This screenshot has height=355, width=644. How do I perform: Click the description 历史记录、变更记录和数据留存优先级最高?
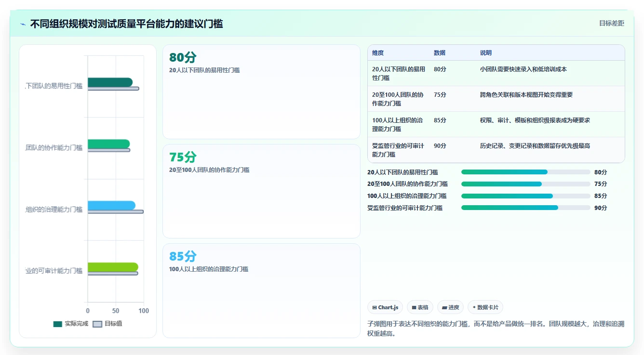pyautogui.click(x=535, y=146)
